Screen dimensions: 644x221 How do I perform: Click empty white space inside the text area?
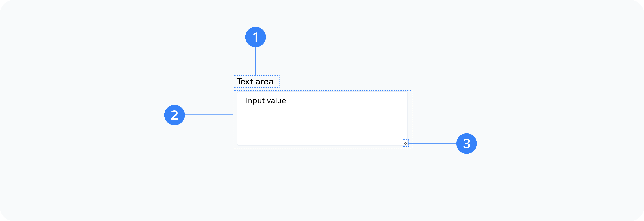tap(322, 125)
